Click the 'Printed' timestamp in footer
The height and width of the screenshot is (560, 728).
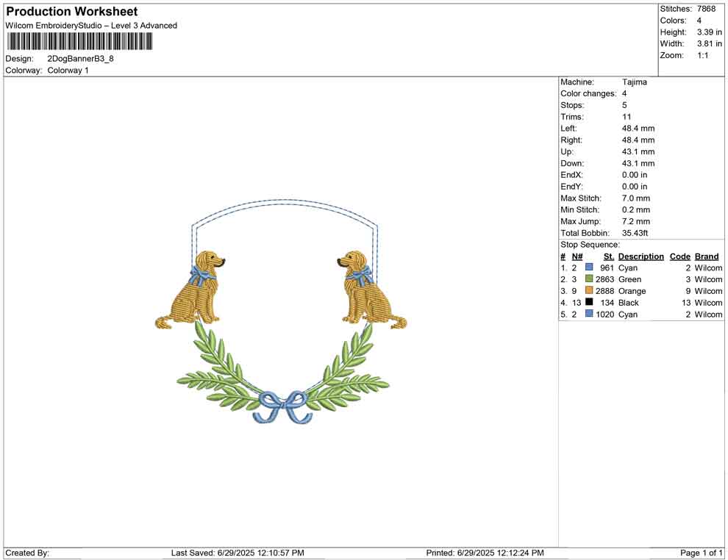coord(485,553)
